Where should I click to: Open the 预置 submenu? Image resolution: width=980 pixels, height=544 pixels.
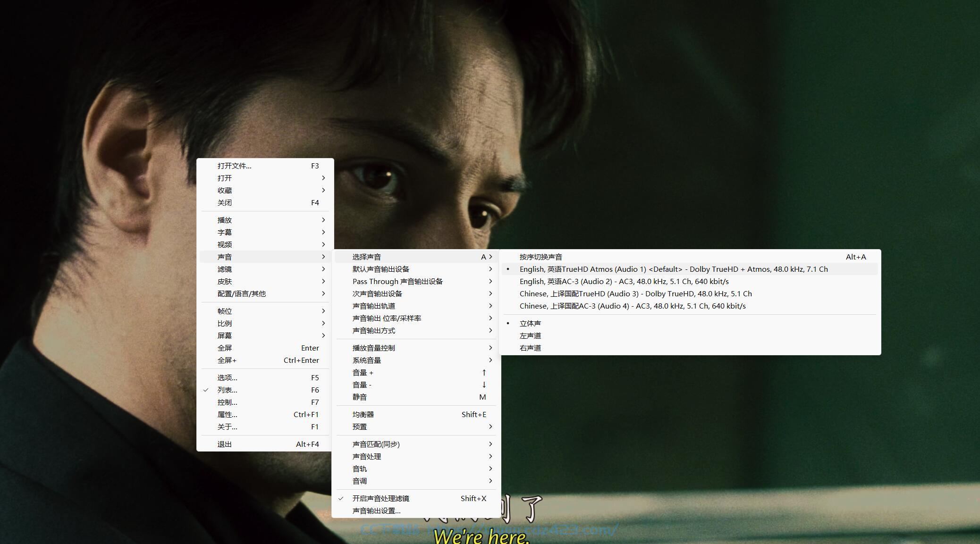click(416, 427)
